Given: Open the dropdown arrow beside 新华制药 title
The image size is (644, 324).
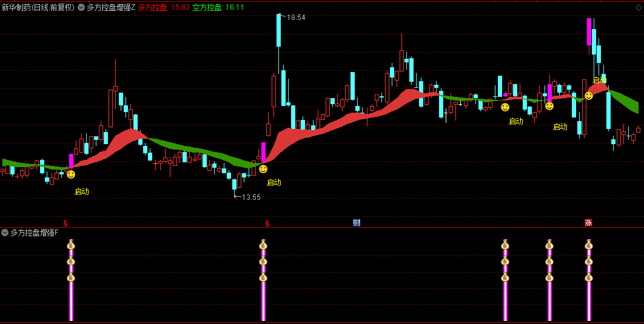Looking at the screenshot, I should pyautogui.click(x=81, y=7).
